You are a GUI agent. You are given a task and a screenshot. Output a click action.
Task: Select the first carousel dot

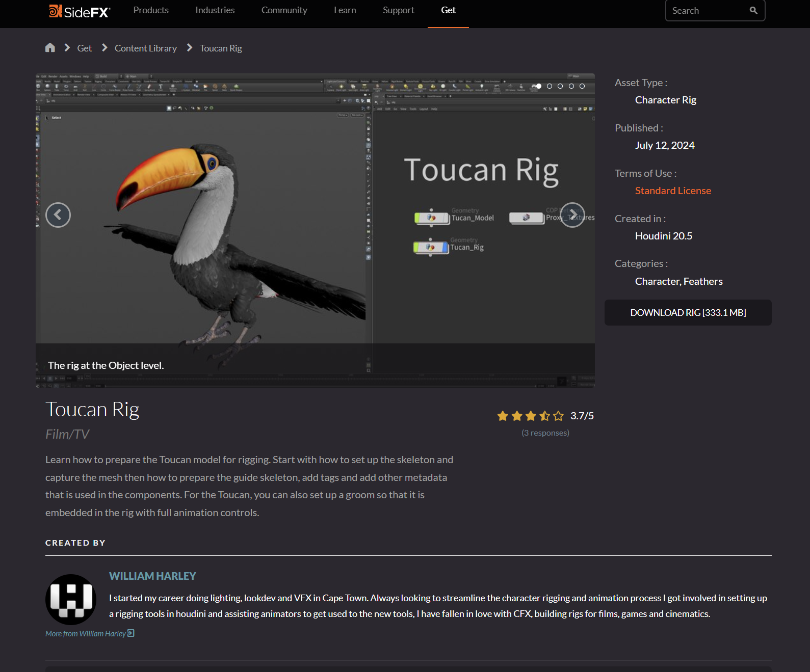[539, 86]
